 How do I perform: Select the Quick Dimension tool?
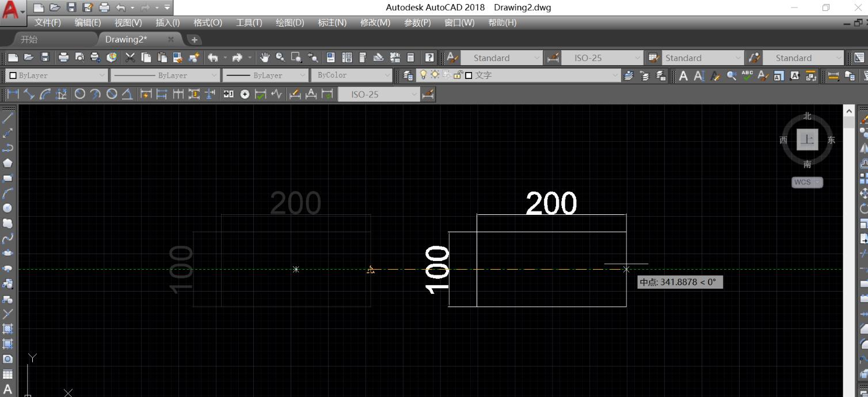pos(146,94)
